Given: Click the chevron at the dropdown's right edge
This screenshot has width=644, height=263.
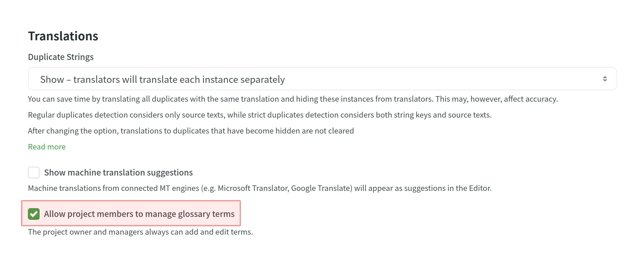Looking at the screenshot, I should (x=605, y=78).
